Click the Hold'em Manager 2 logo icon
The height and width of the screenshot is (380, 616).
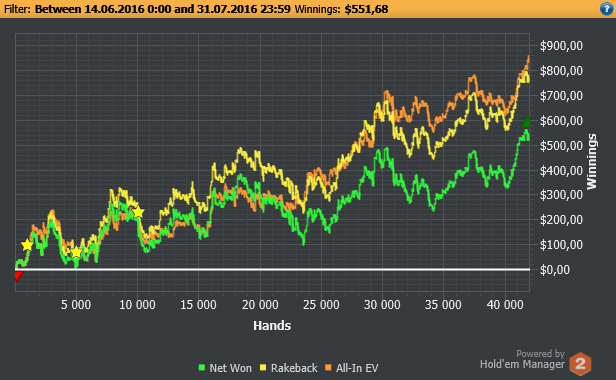click(x=580, y=364)
